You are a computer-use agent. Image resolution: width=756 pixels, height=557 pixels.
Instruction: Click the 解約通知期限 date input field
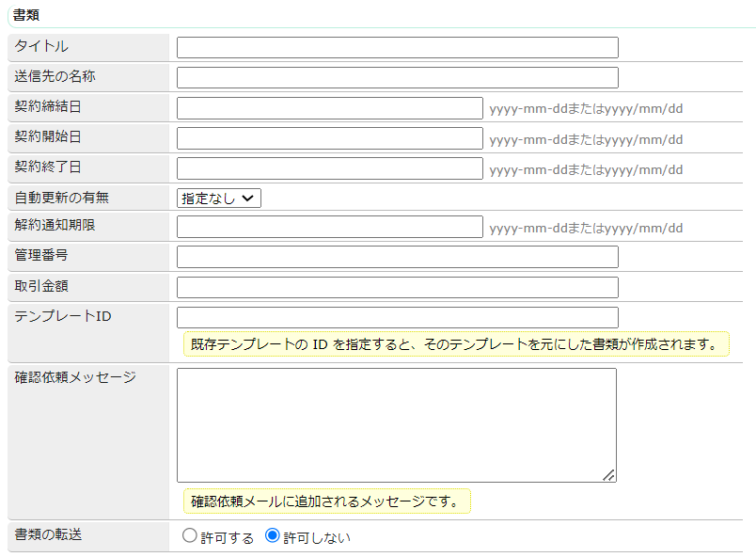pyautogui.click(x=329, y=227)
